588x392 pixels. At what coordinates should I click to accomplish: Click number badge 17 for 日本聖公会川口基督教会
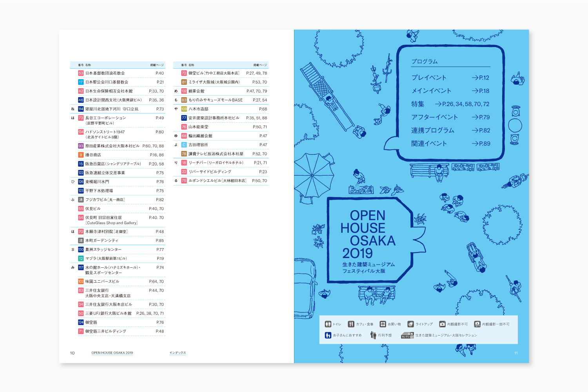tap(81, 82)
